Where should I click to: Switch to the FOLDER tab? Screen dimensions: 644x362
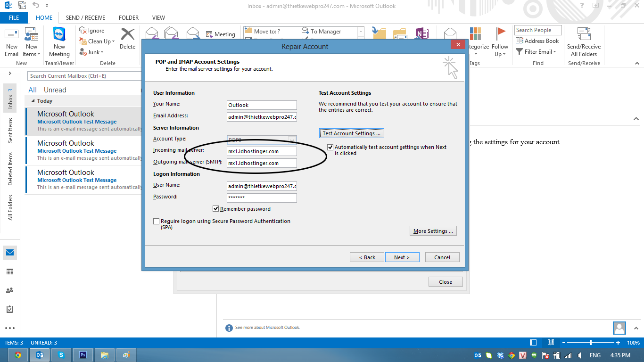point(129,18)
